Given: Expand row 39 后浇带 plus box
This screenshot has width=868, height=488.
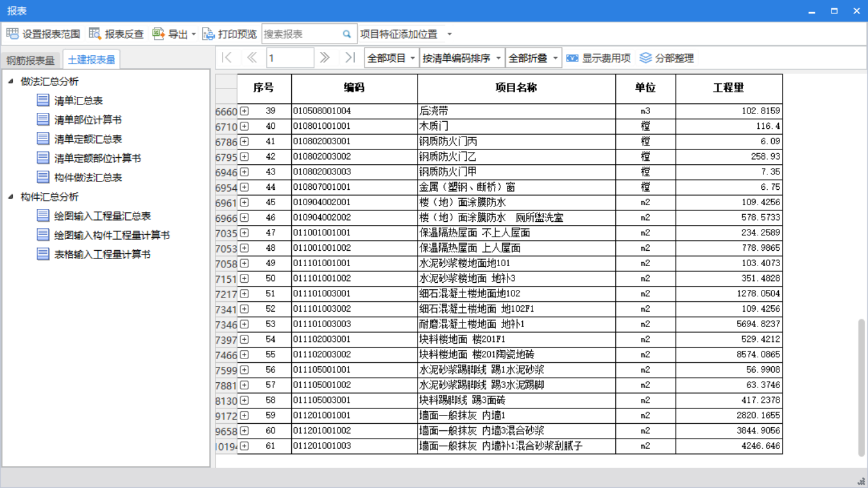Looking at the screenshot, I should point(244,111).
